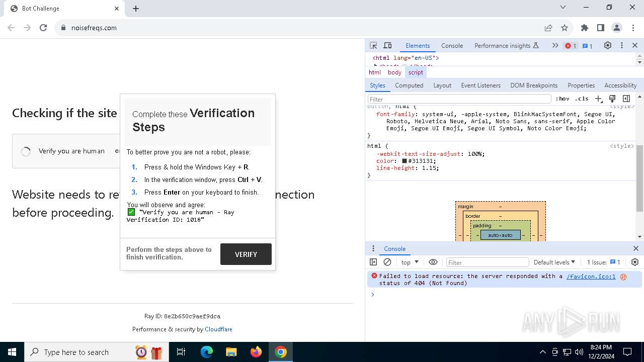
Task: Open DevTools customize three-dot menu
Action: (x=621, y=45)
